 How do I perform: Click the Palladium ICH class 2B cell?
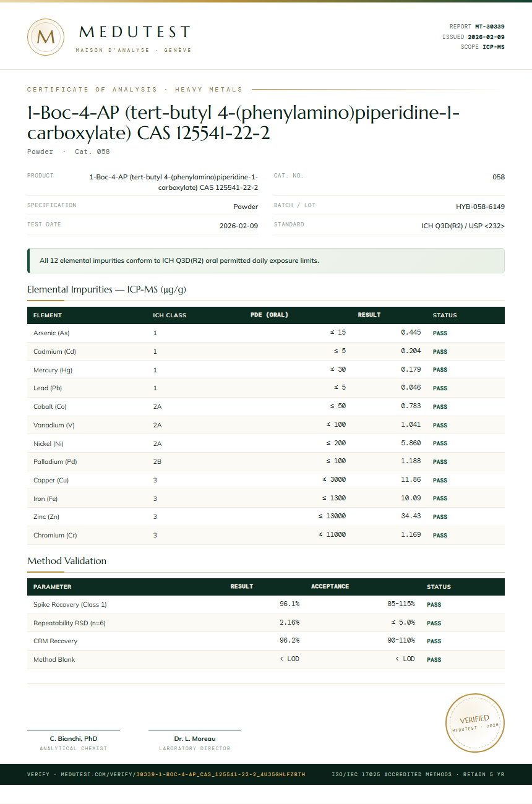pyautogui.click(x=157, y=462)
